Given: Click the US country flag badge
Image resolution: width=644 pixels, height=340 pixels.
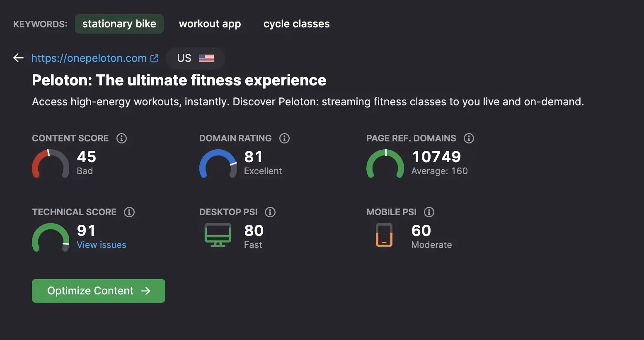Looking at the screenshot, I should click(195, 58).
